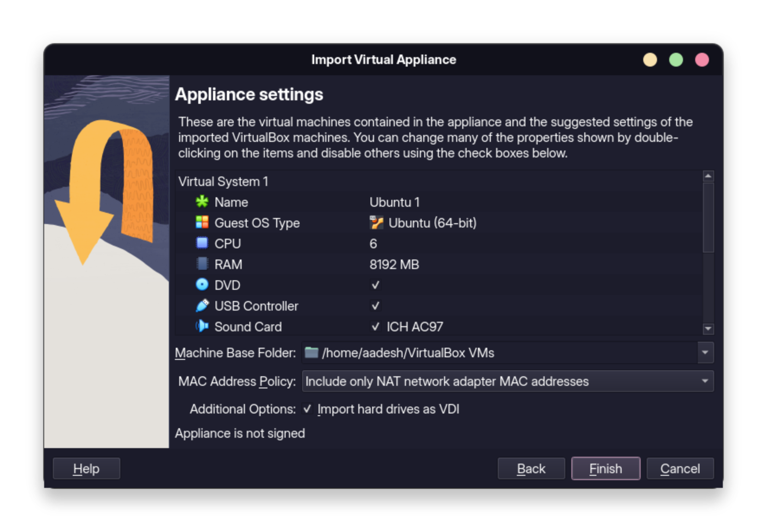This screenshot has height=532, width=767.
Task: Open the Machine Base Folder dropdown
Action: 706,353
